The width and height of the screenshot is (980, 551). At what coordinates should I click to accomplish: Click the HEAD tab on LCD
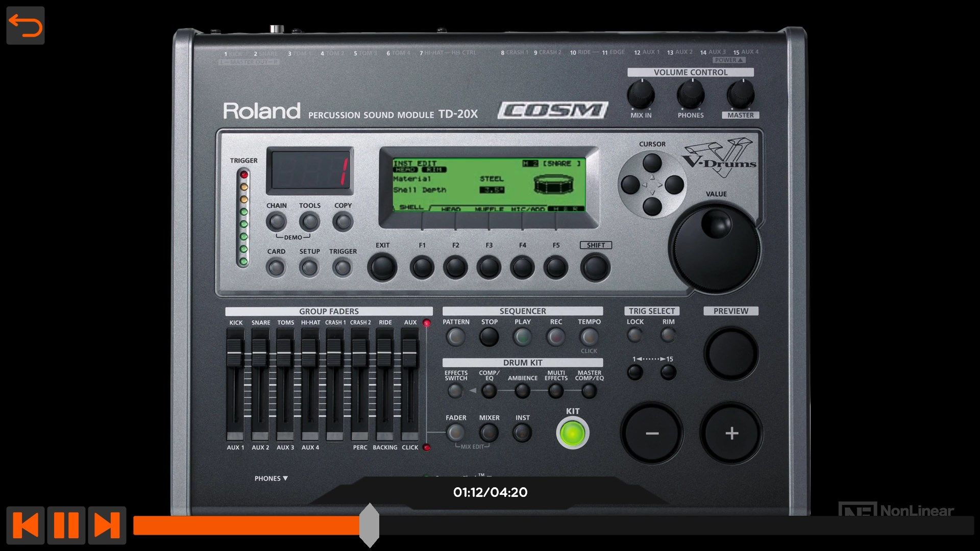pyautogui.click(x=451, y=209)
